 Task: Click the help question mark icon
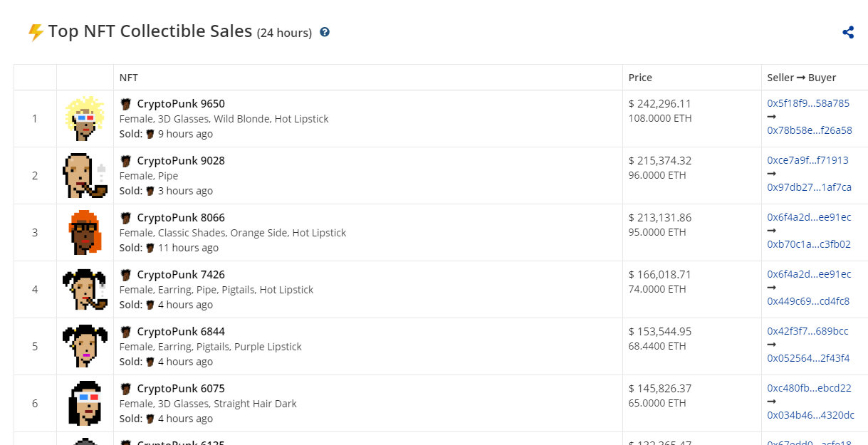pyautogui.click(x=325, y=32)
